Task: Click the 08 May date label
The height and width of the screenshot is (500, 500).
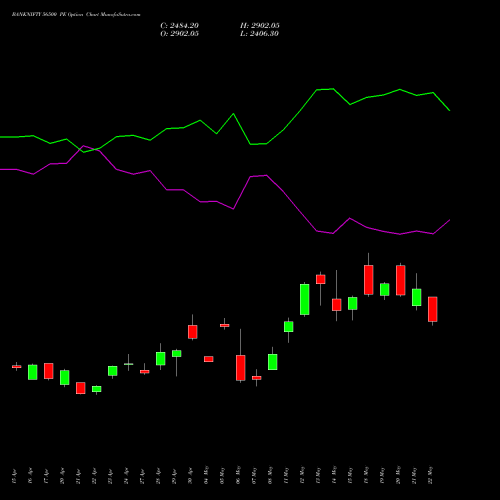Action: (x=270, y=475)
